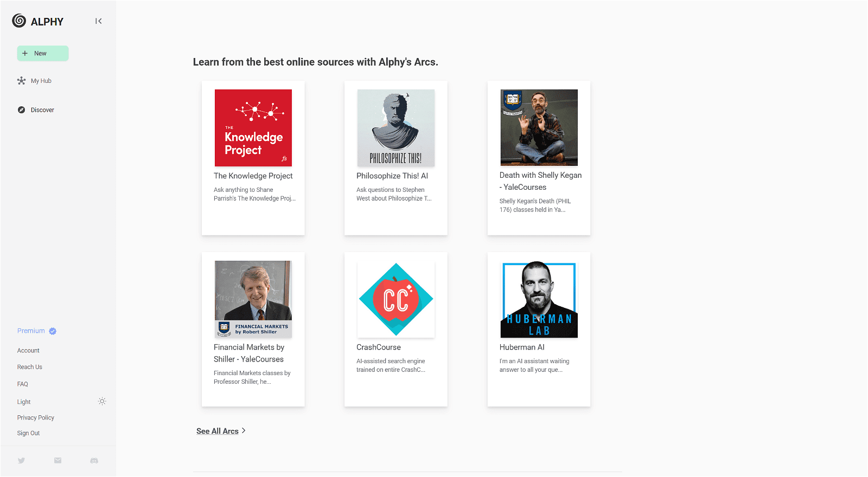Click the New button
868x477 pixels.
(43, 53)
